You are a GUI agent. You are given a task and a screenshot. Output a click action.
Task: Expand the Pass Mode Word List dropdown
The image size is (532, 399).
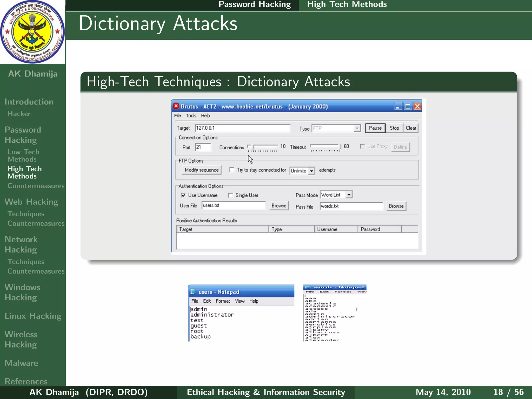point(349,195)
